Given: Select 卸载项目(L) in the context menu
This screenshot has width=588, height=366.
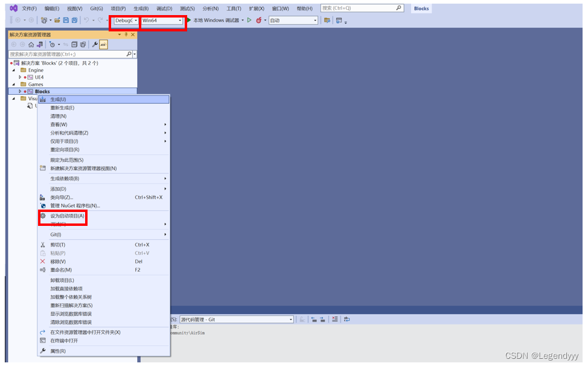Looking at the screenshot, I should pos(104,280).
